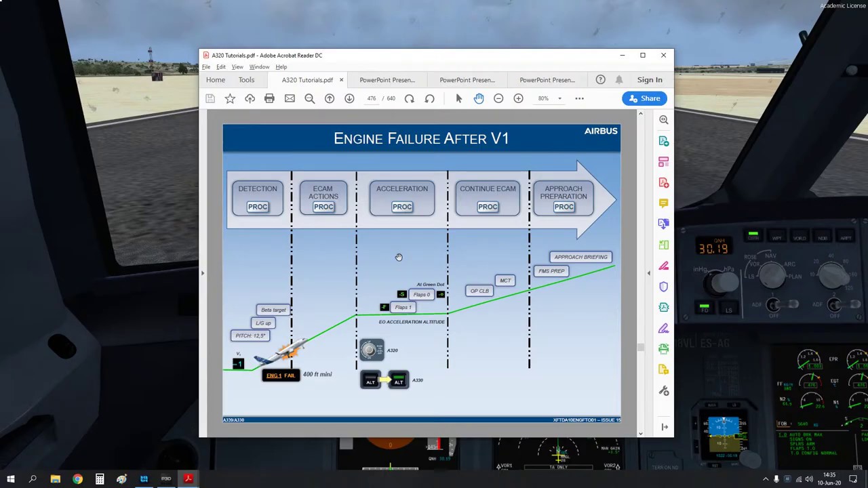Open File Explorer from taskbar
The width and height of the screenshot is (868, 488).
point(56,479)
